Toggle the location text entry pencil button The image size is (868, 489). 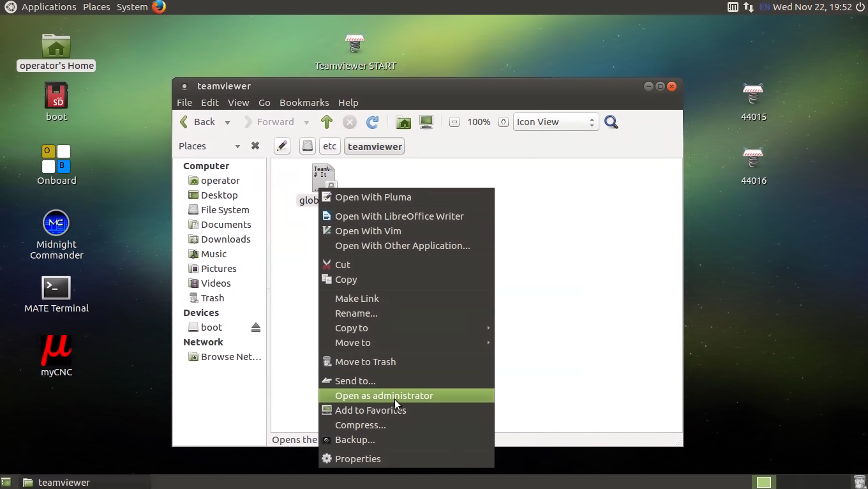click(x=282, y=146)
